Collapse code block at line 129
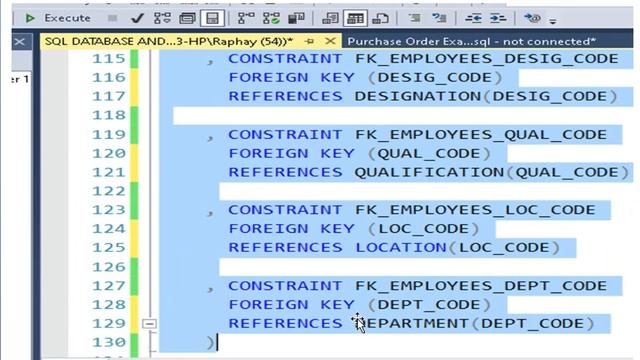This screenshot has height=360, width=640. [x=149, y=324]
